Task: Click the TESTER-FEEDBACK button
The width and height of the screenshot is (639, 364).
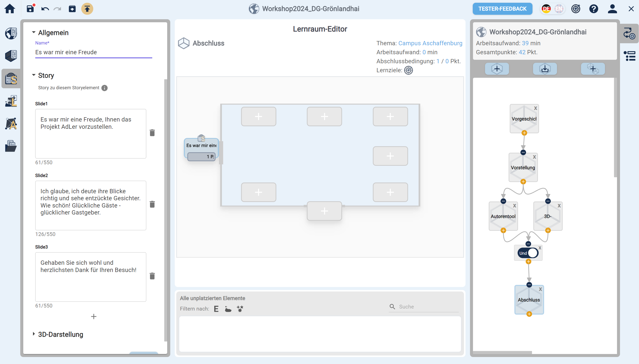Action: [x=502, y=9]
